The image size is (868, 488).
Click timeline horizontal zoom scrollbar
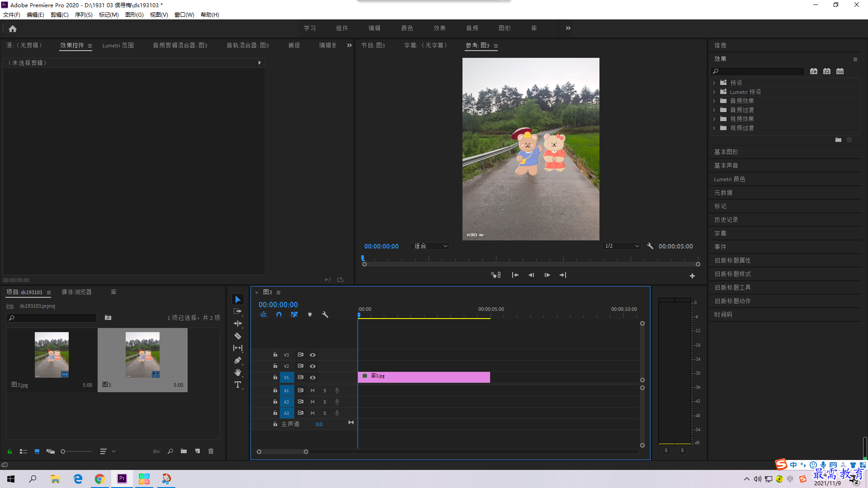[283, 451]
